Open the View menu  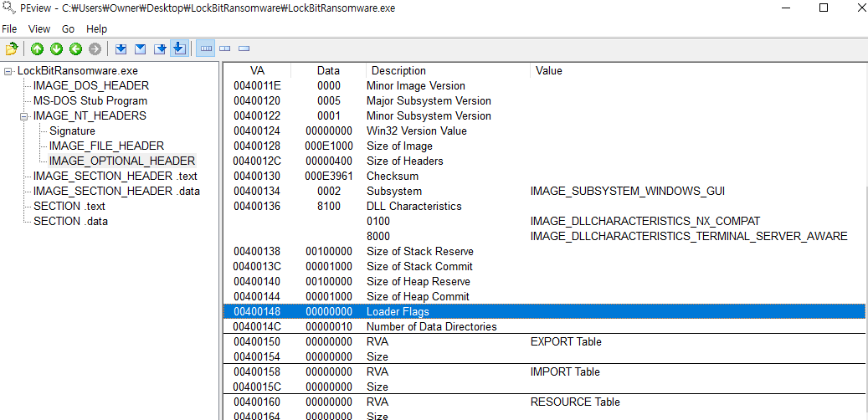[39, 28]
